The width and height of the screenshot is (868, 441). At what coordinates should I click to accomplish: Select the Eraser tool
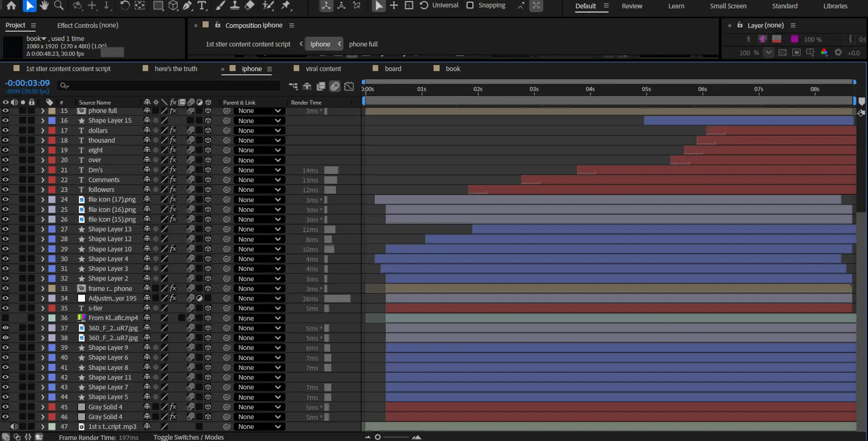[250, 6]
